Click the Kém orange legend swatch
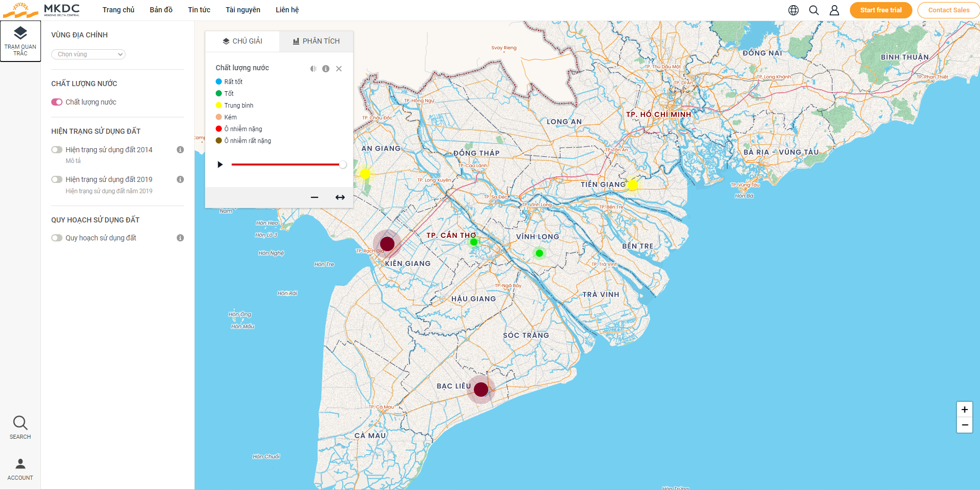This screenshot has width=980, height=490. [219, 117]
